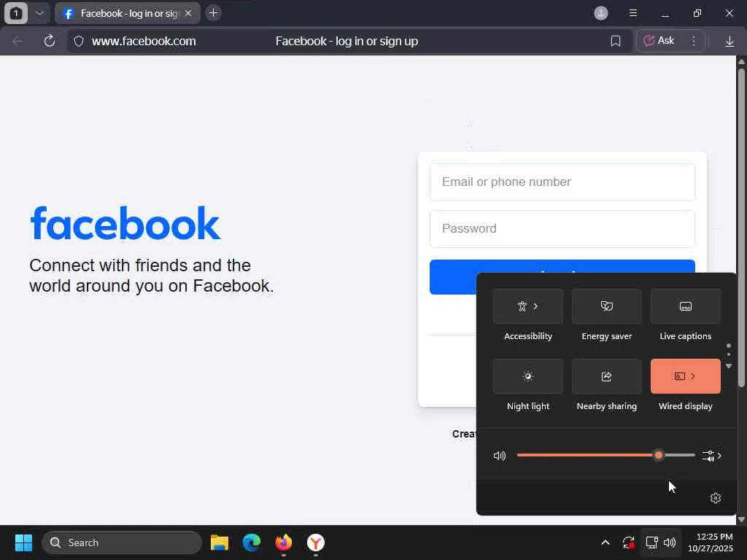Click the taskbar Search box

(x=122, y=542)
